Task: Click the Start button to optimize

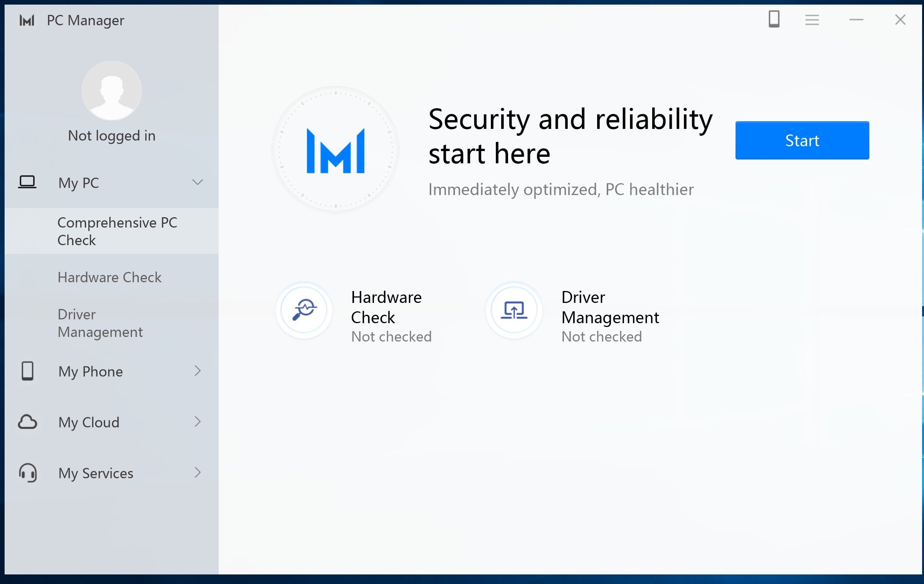Action: click(x=802, y=140)
